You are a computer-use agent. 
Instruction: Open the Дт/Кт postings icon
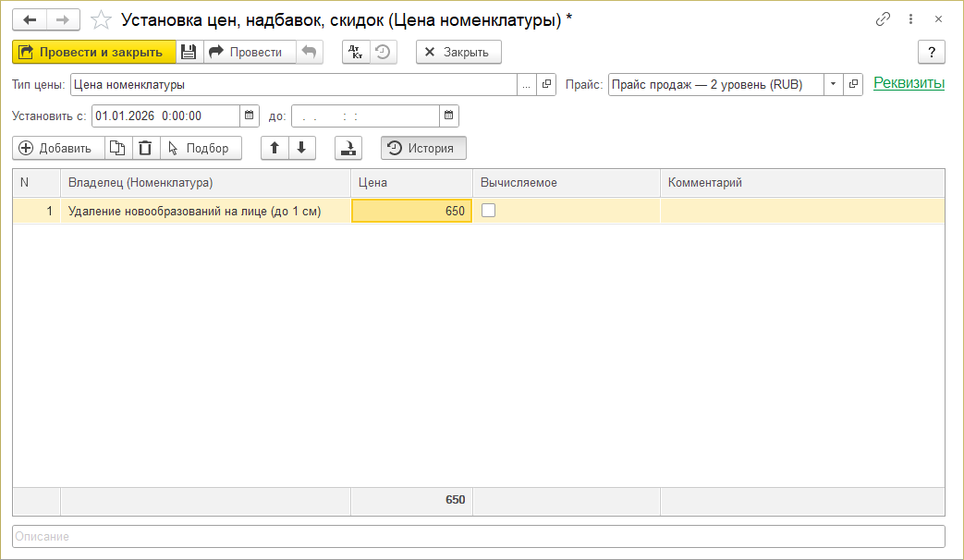pos(356,52)
